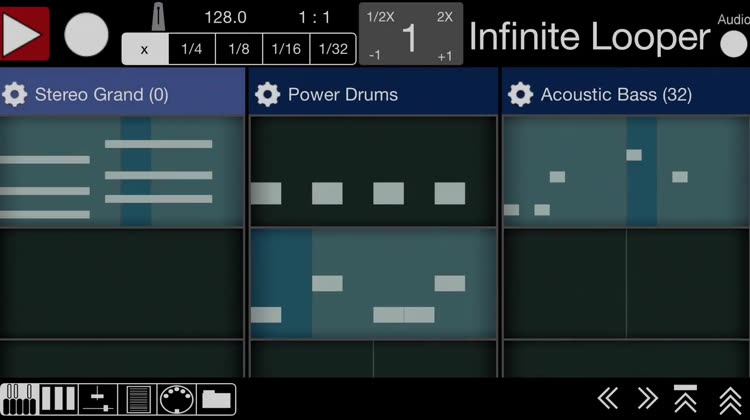This screenshot has width=750, height=420.
Task: Click the double up chevron icon
Action: [x=730, y=401]
